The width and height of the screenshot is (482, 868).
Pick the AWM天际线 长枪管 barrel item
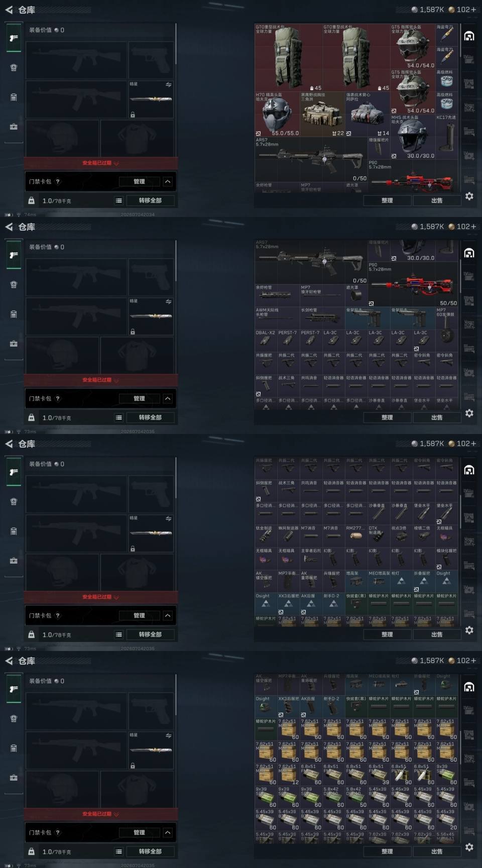pos(277,318)
